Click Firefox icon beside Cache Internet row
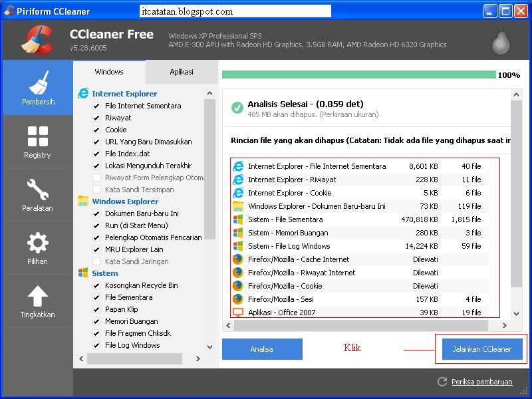Image resolution: width=532 pixels, height=399 pixels. coord(238,259)
